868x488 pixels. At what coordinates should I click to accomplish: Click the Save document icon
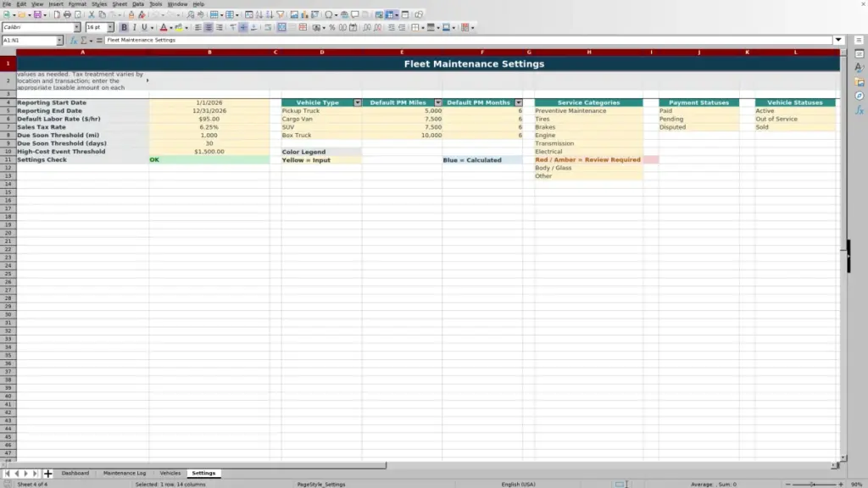(x=37, y=14)
